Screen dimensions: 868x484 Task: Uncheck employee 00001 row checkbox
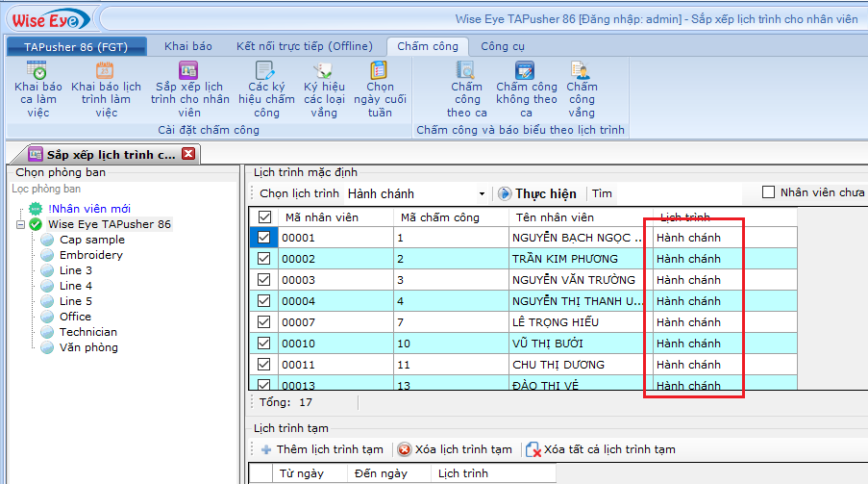(264, 238)
